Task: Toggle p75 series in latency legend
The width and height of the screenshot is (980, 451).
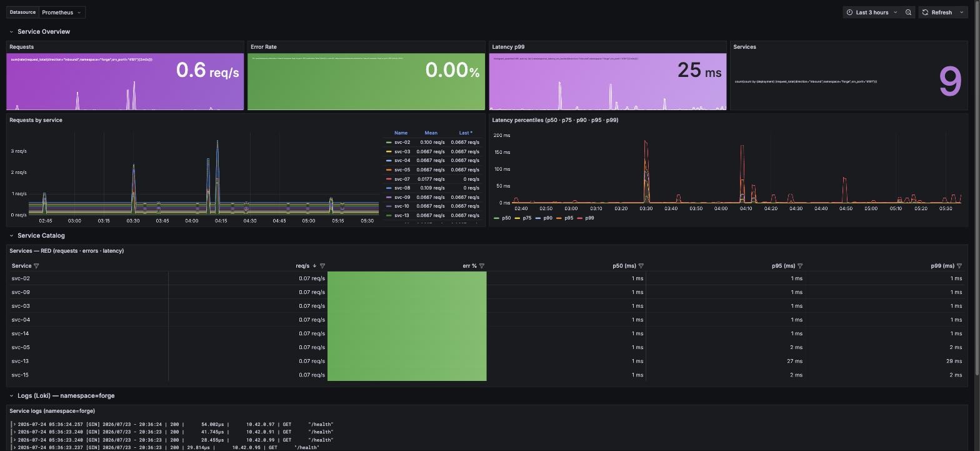Action: click(527, 218)
